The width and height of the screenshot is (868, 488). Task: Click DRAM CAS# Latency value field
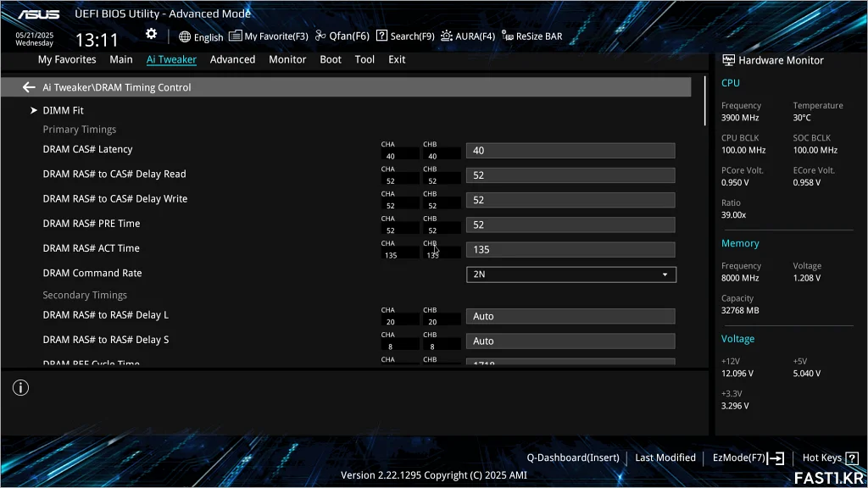click(570, 151)
